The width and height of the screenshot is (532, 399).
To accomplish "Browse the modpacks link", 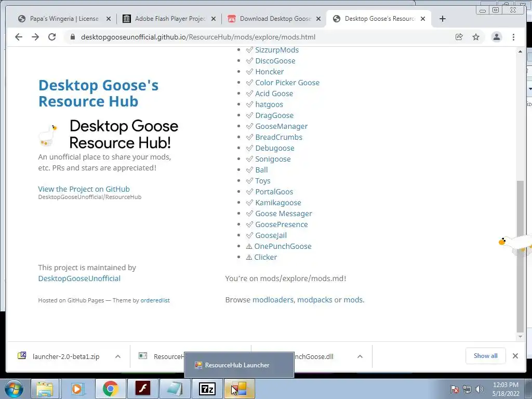I will point(314,300).
